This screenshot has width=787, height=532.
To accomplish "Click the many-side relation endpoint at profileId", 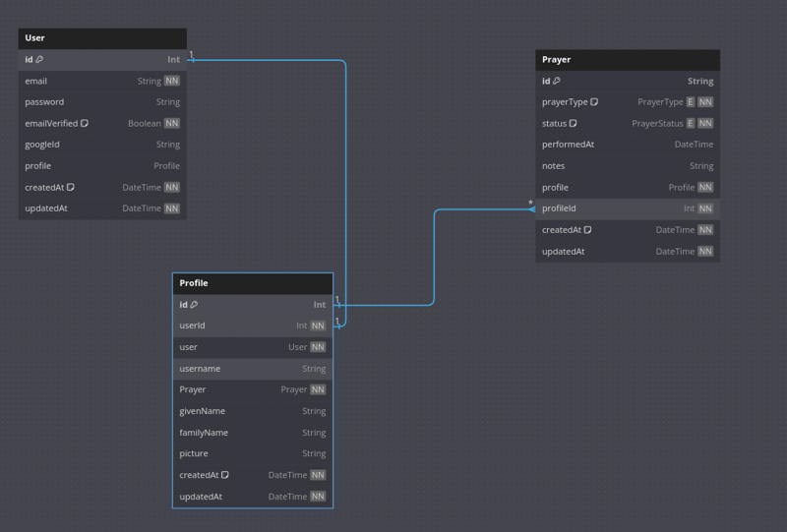I will [531, 208].
